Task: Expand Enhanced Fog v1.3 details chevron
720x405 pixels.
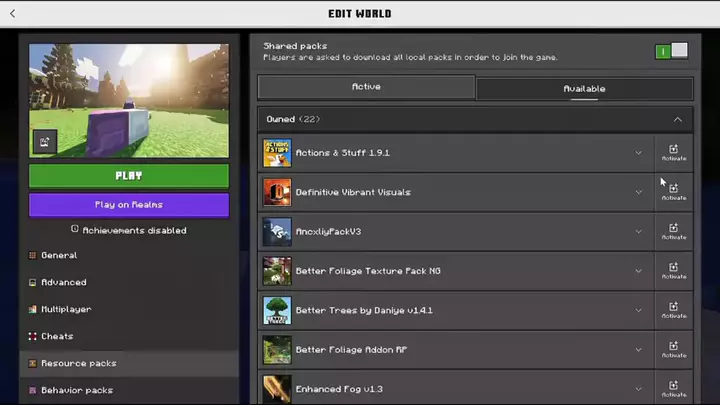Action: [638, 389]
